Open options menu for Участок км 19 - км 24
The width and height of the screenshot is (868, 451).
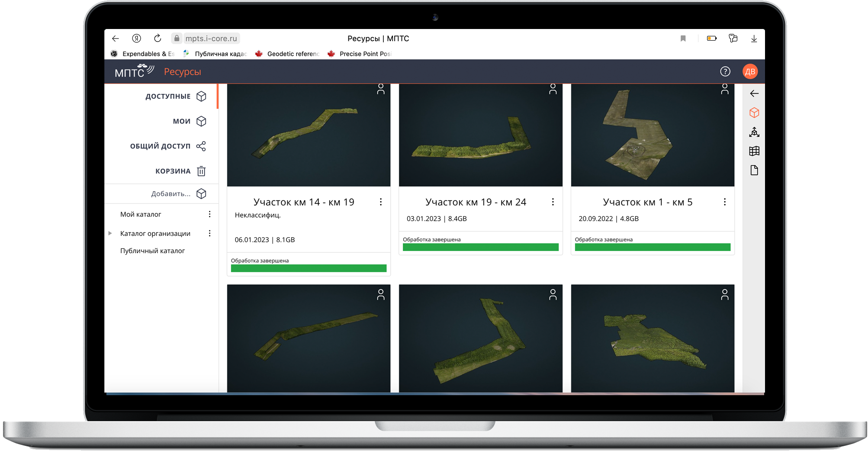pos(553,202)
